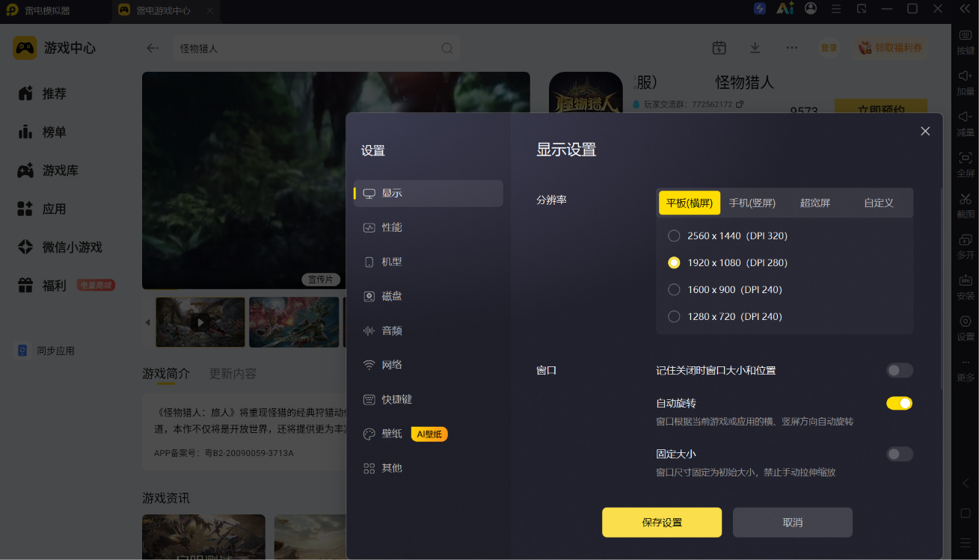Click the install APK (安装) icon
Viewport: 979px width, 560px height.
click(x=966, y=280)
